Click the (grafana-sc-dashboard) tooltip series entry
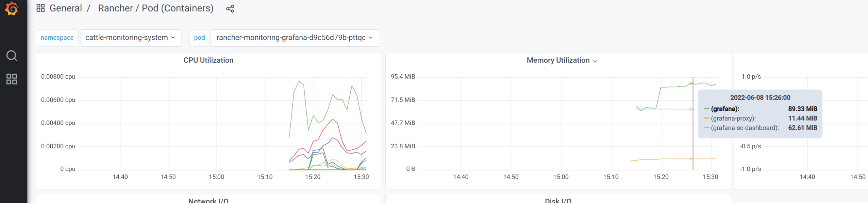The width and height of the screenshot is (868, 203). pos(745,128)
